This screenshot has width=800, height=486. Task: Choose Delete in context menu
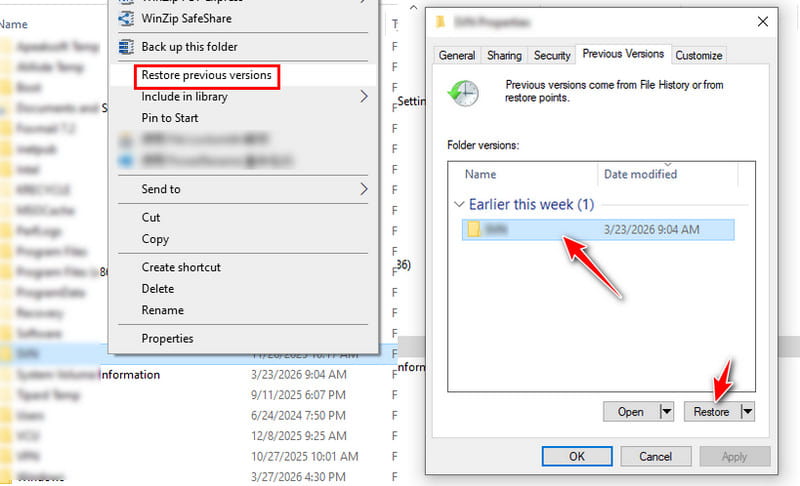[x=158, y=289]
